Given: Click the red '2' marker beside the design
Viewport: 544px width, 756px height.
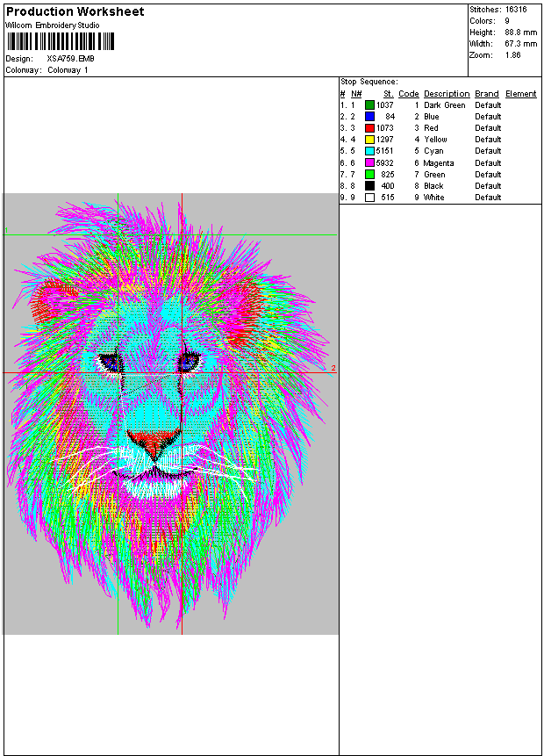Looking at the screenshot, I should tap(333, 369).
